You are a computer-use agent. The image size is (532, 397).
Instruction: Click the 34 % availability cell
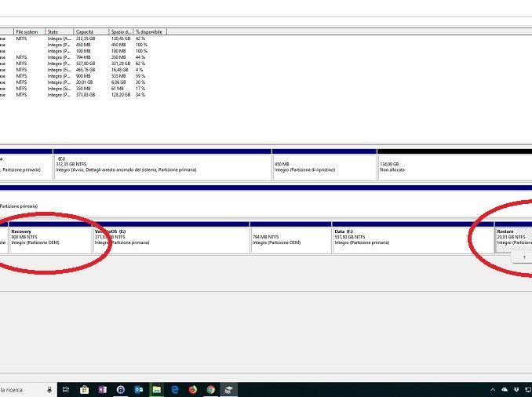click(140, 95)
